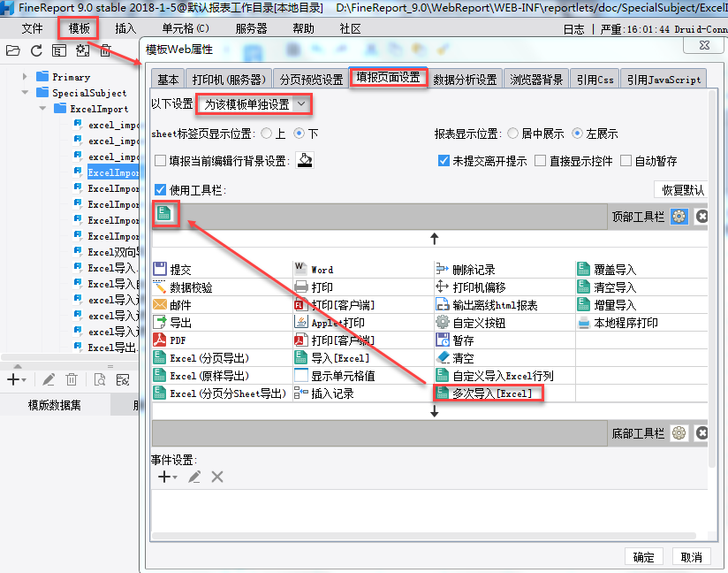Enable 填报当前编辑行背景设置 checkbox
The image size is (728, 573).
pyautogui.click(x=159, y=162)
